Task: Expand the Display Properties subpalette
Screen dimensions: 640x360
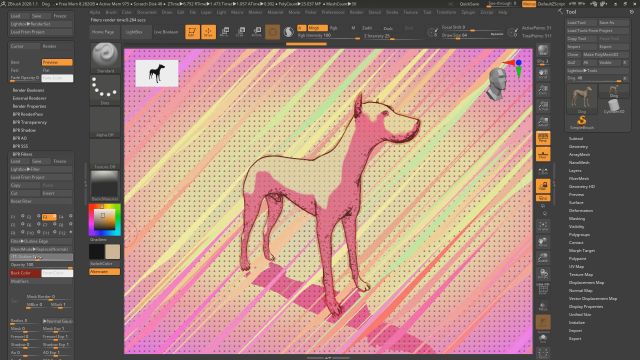Action: click(585, 307)
